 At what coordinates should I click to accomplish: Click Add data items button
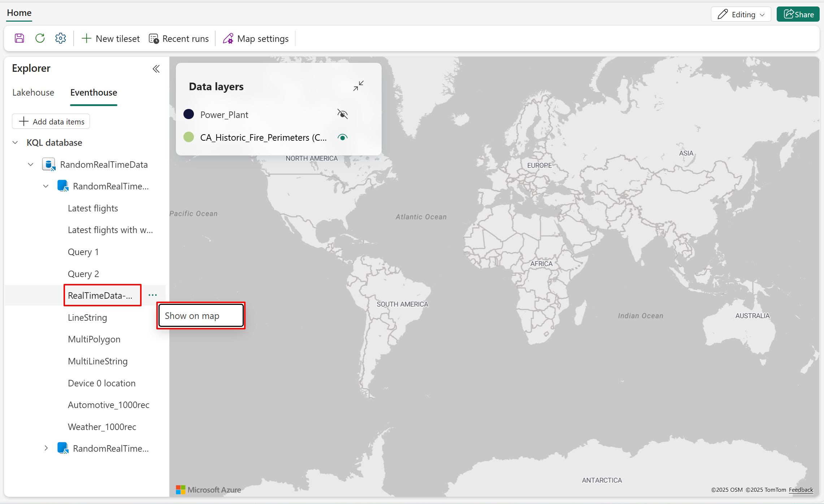[x=51, y=122]
